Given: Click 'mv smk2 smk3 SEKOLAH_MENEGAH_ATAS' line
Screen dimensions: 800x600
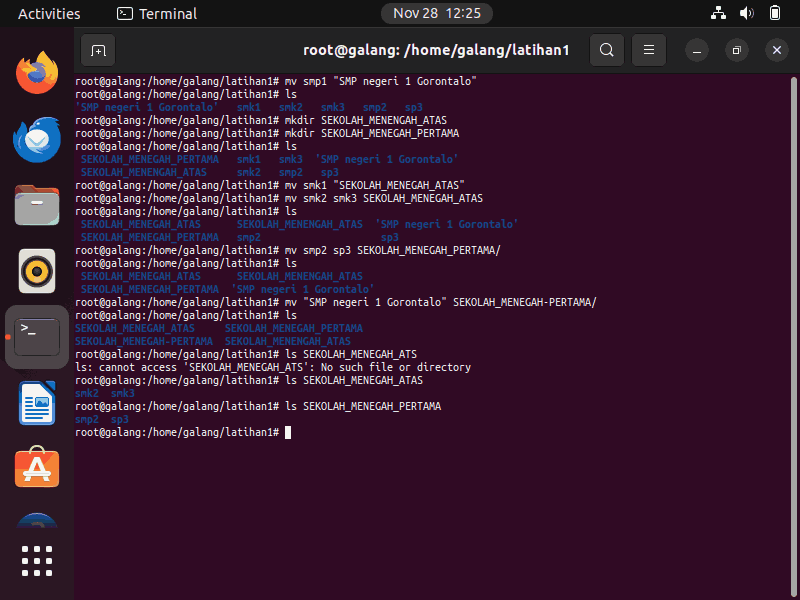Looking at the screenshot, I should (279, 198).
